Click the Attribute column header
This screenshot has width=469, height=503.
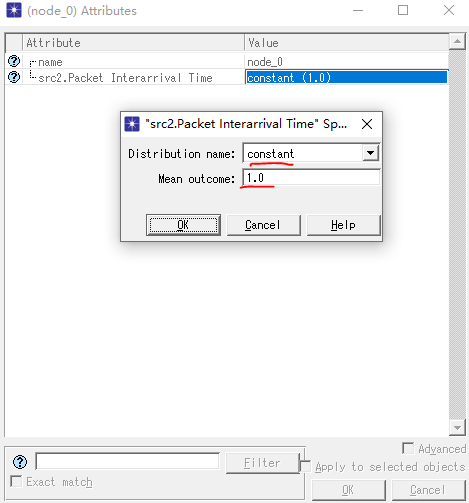(x=133, y=43)
